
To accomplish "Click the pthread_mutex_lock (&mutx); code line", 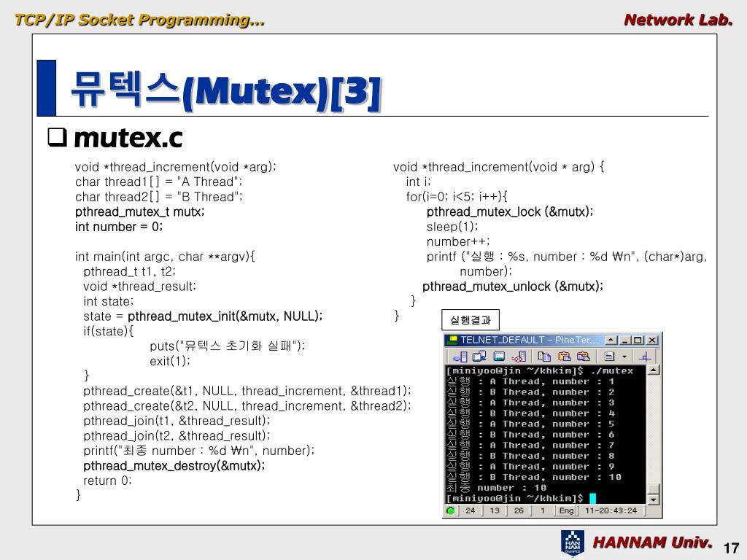I will (510, 211).
